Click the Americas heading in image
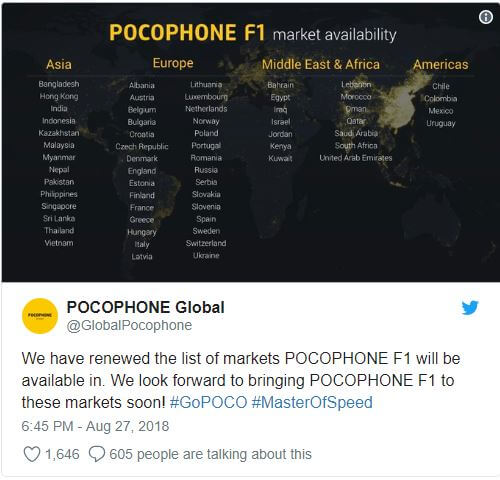The height and width of the screenshot is (480, 500). [441, 64]
